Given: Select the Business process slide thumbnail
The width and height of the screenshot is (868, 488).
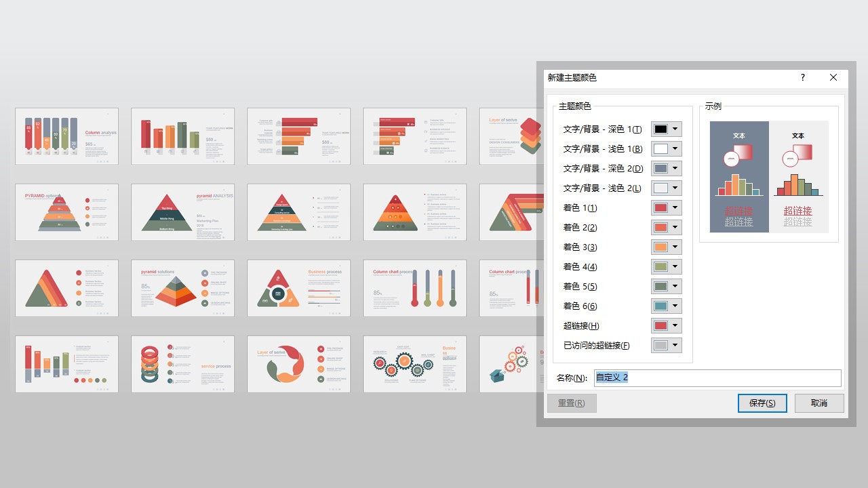Looking at the screenshot, I should pyautogui.click(x=298, y=288).
